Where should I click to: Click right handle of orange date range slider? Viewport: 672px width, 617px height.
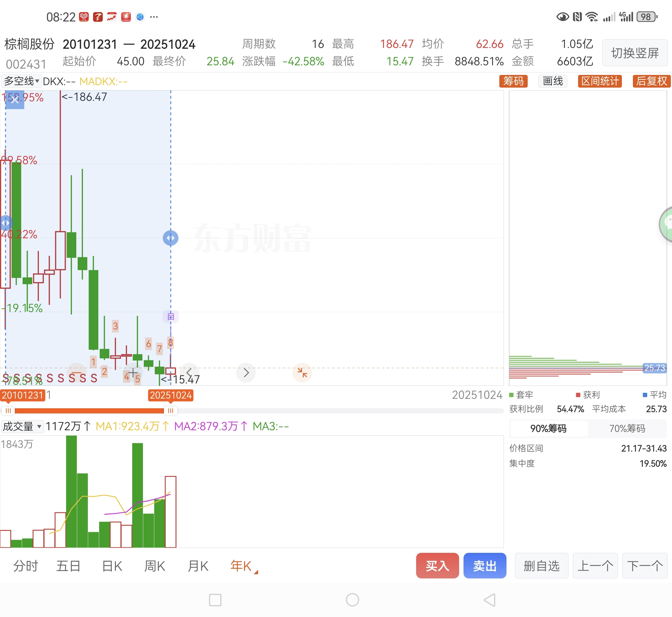click(x=170, y=411)
